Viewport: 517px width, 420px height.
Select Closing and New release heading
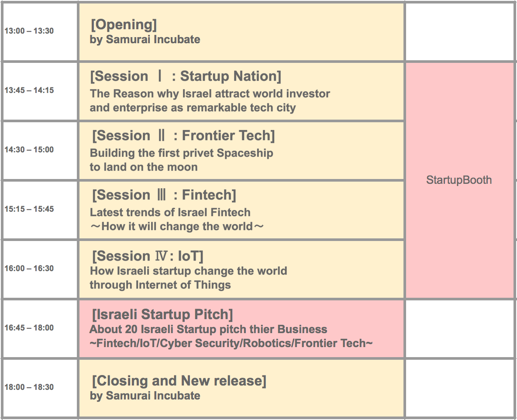coord(179,381)
